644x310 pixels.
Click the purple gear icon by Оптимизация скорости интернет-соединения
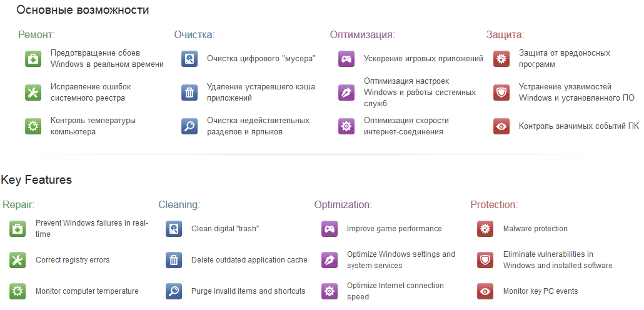point(346,126)
